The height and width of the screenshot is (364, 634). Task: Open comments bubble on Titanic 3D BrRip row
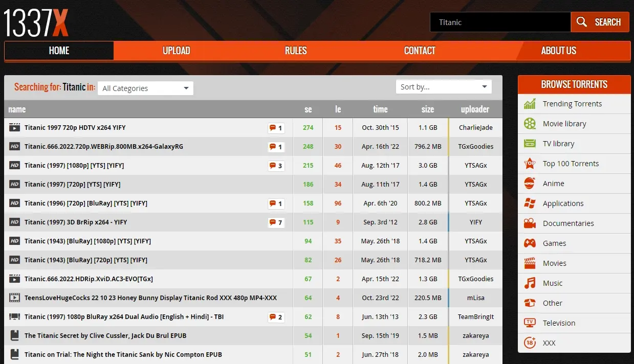coord(276,222)
